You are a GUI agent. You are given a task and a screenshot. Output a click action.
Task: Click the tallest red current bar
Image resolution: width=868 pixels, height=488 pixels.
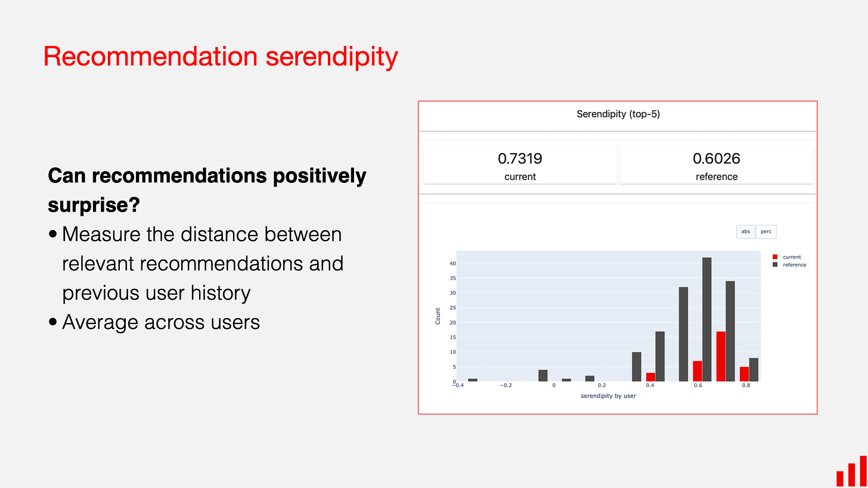[x=723, y=358]
